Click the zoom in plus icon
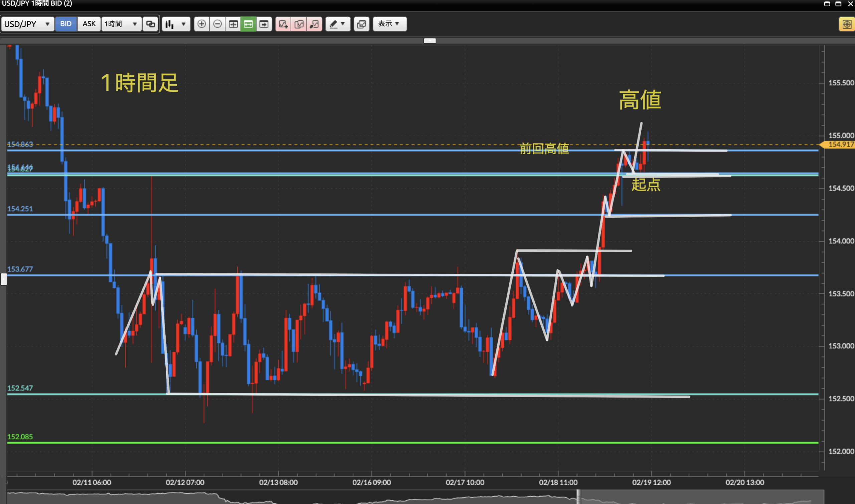Screen dimensions: 855x504 click(201, 24)
